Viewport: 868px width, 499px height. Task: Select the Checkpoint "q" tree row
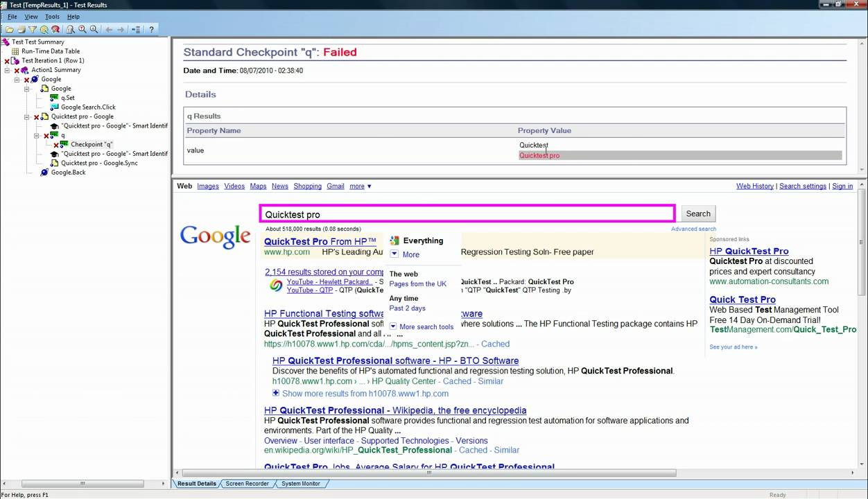coord(92,144)
